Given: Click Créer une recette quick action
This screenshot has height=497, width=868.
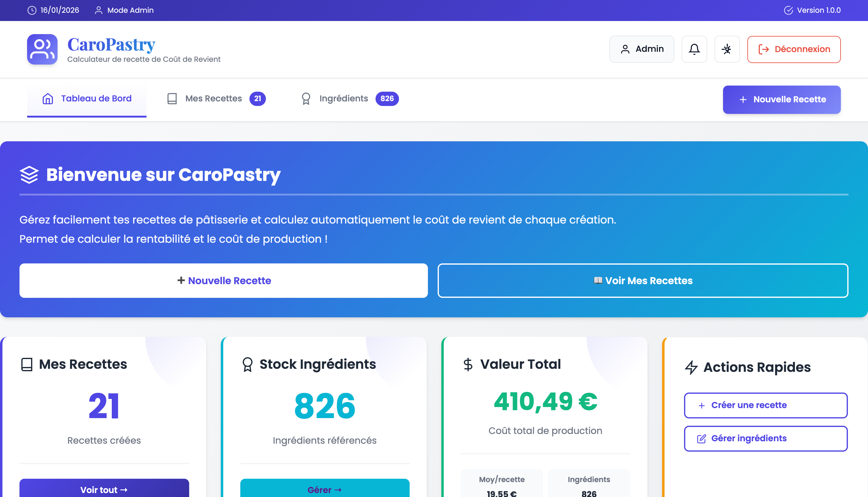Looking at the screenshot, I should (765, 405).
